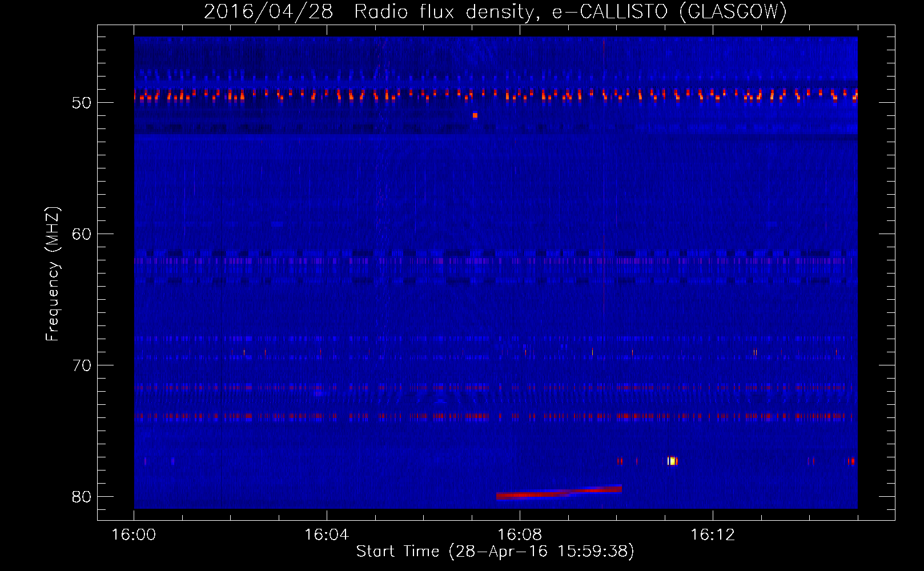Select the 60 frequency axis label
This screenshot has width=924, height=571.
pyautogui.click(x=82, y=234)
